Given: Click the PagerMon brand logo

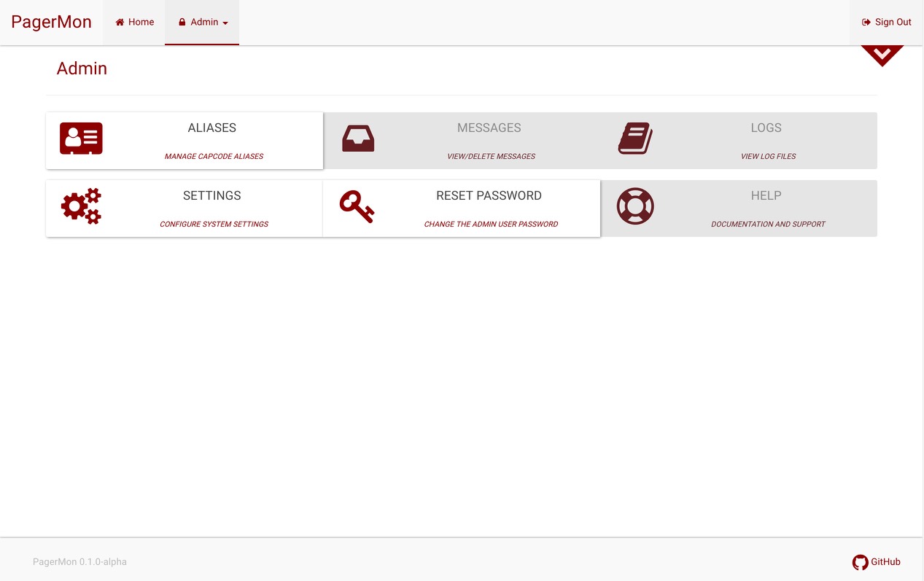Looking at the screenshot, I should [x=51, y=22].
